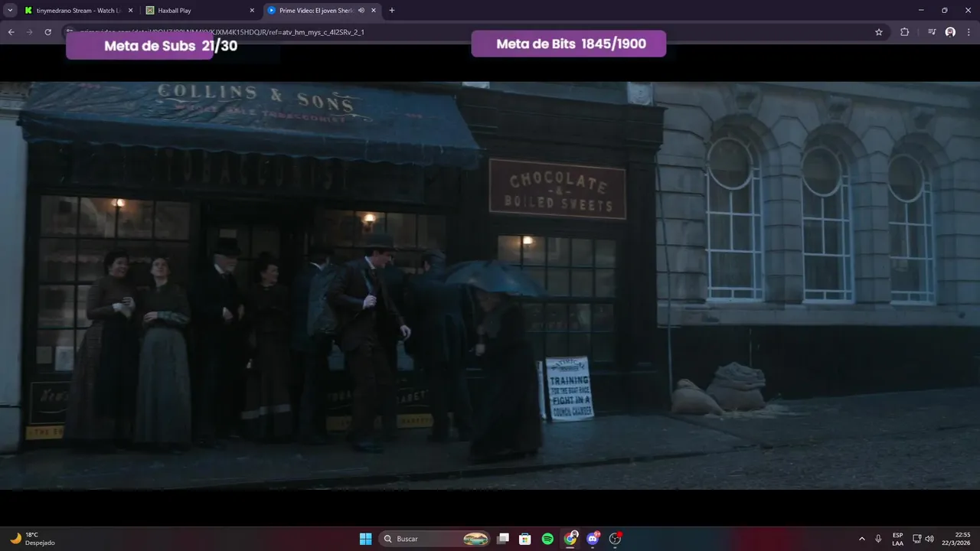Close the tinymedrano Stream tab
Image resolution: width=980 pixels, height=551 pixels.
click(130, 11)
